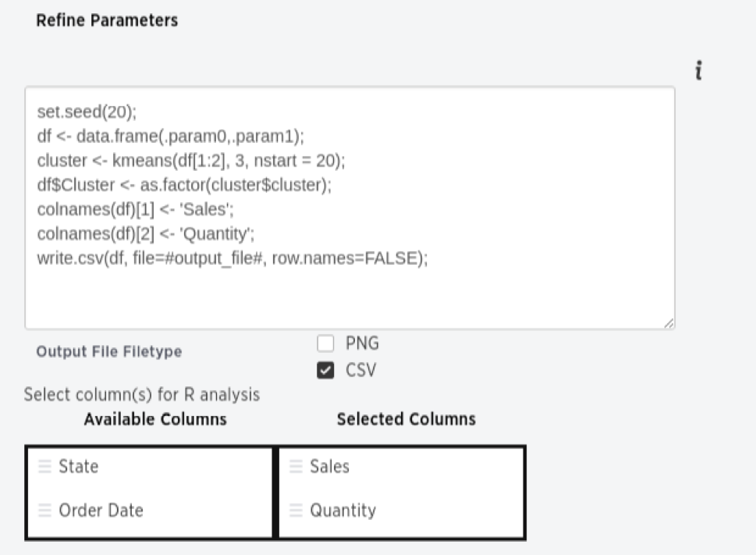Select Quantity in the Selected Columns list
This screenshot has height=555, width=756.
click(x=401, y=510)
